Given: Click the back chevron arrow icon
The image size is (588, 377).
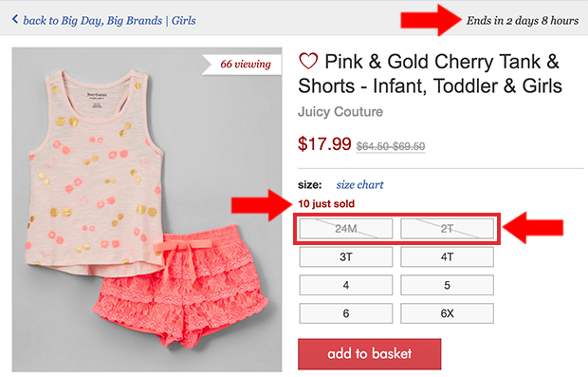Looking at the screenshot, I should 15,19.
